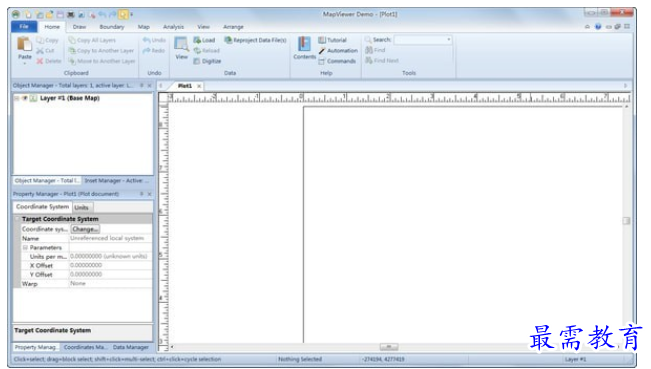Close the Object Manager panel
Viewport: 651px width, 369px height.
(149, 86)
